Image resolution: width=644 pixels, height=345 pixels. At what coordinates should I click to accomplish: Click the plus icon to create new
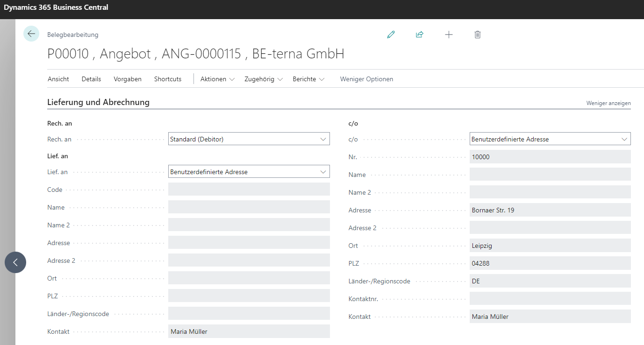click(x=449, y=35)
